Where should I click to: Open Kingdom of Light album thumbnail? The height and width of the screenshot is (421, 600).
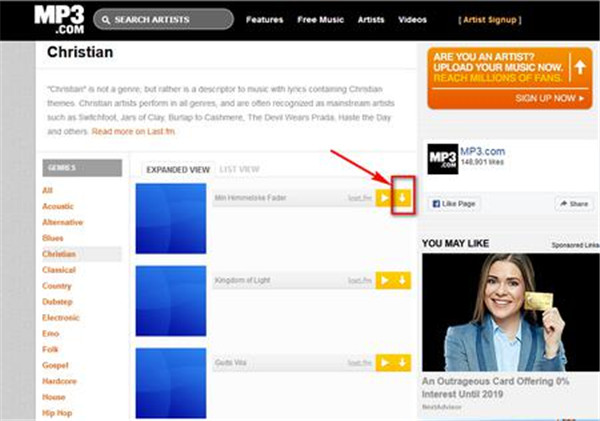click(x=171, y=301)
